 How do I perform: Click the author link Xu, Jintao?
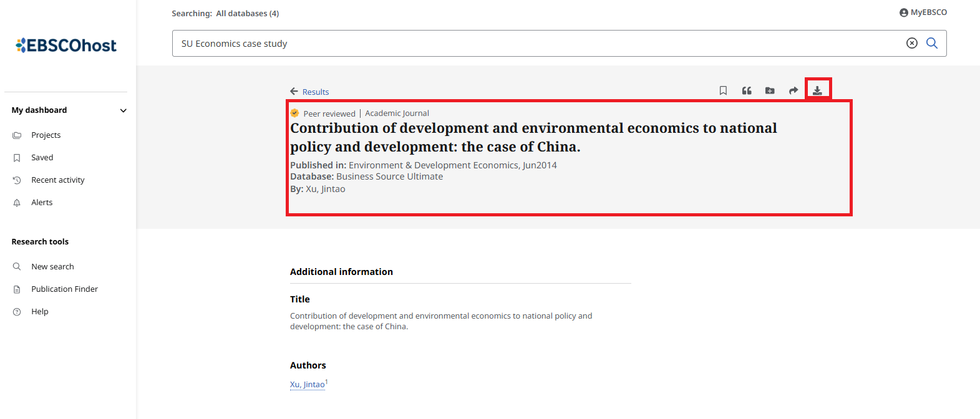[x=307, y=385]
